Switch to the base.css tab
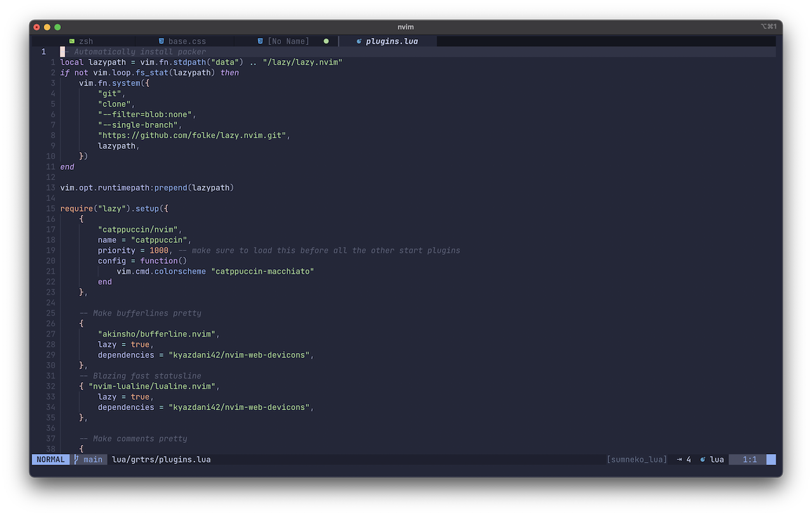The width and height of the screenshot is (812, 516). click(x=186, y=41)
